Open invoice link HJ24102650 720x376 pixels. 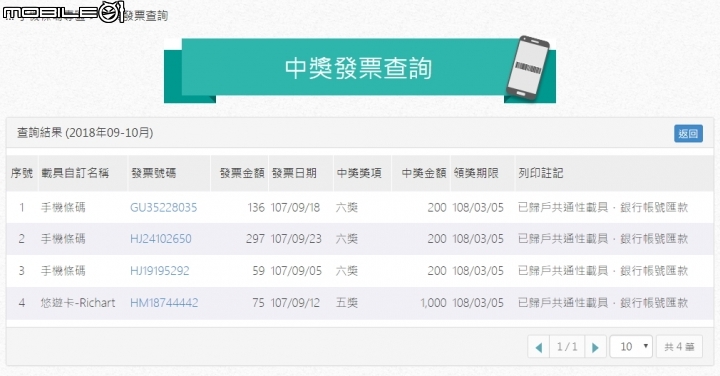coord(161,239)
